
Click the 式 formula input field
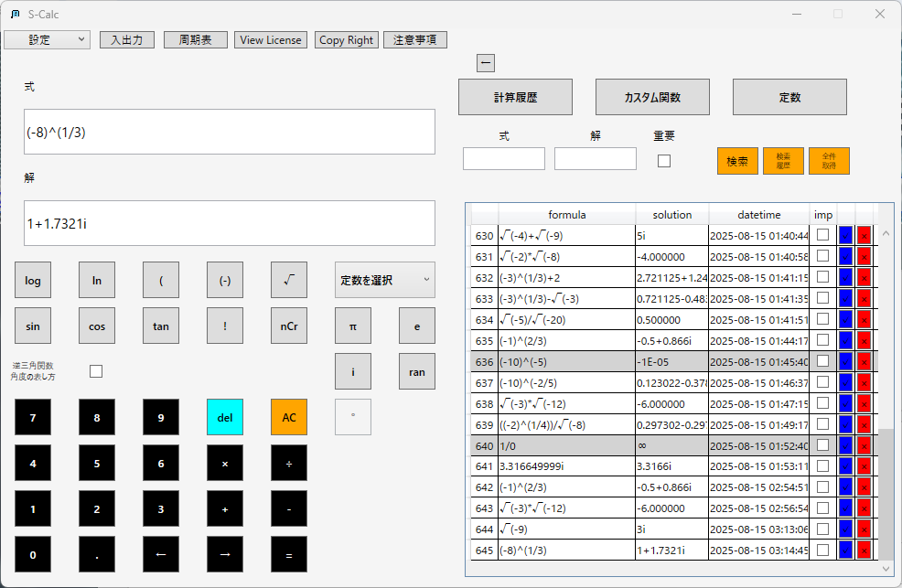(230, 132)
